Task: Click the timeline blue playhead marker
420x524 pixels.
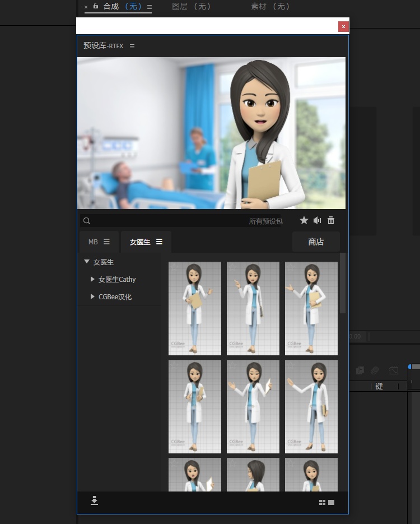Action: tap(410, 367)
